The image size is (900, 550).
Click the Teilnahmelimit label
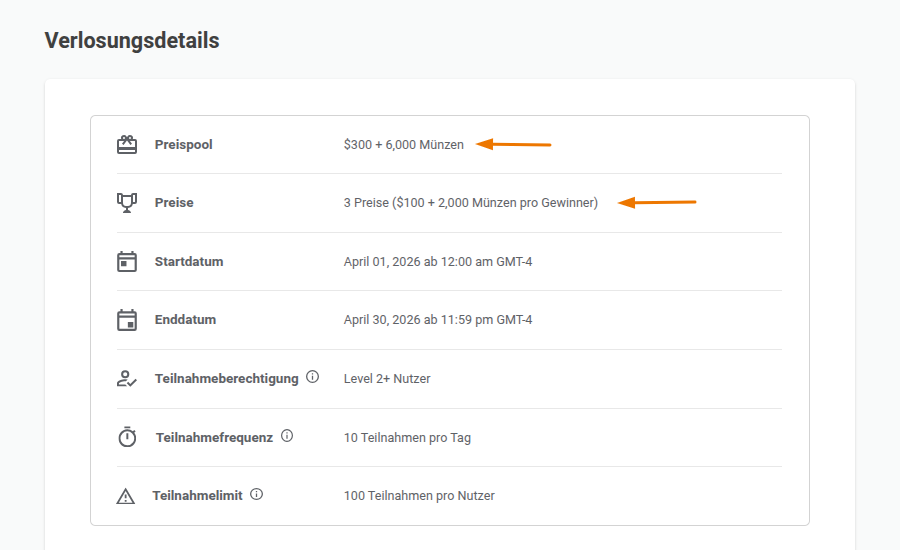click(197, 495)
